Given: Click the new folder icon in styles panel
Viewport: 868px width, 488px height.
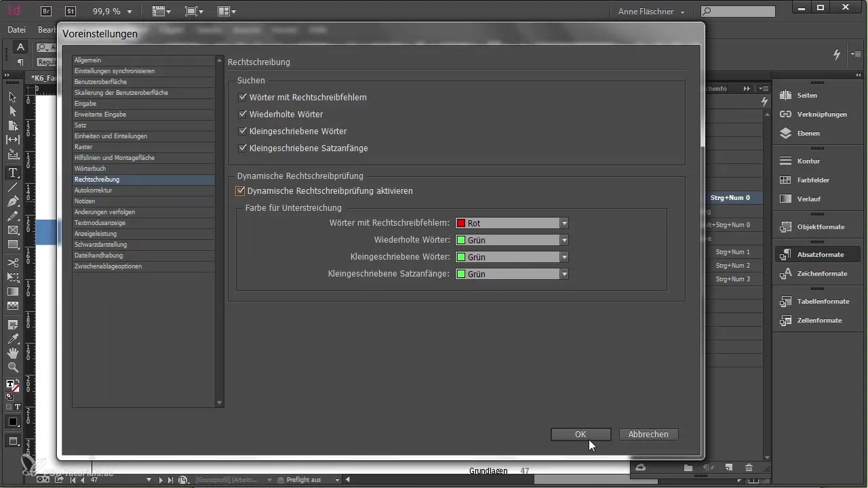Looking at the screenshot, I should point(688,468).
